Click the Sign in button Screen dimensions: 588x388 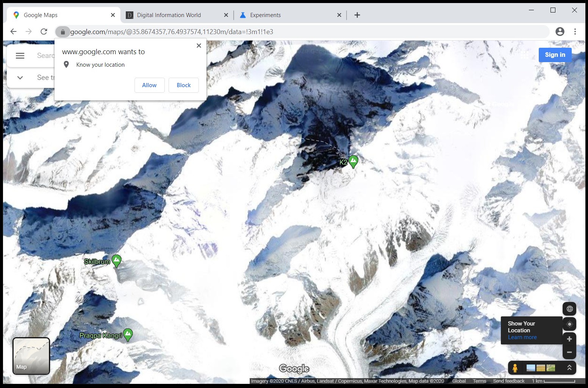click(555, 55)
